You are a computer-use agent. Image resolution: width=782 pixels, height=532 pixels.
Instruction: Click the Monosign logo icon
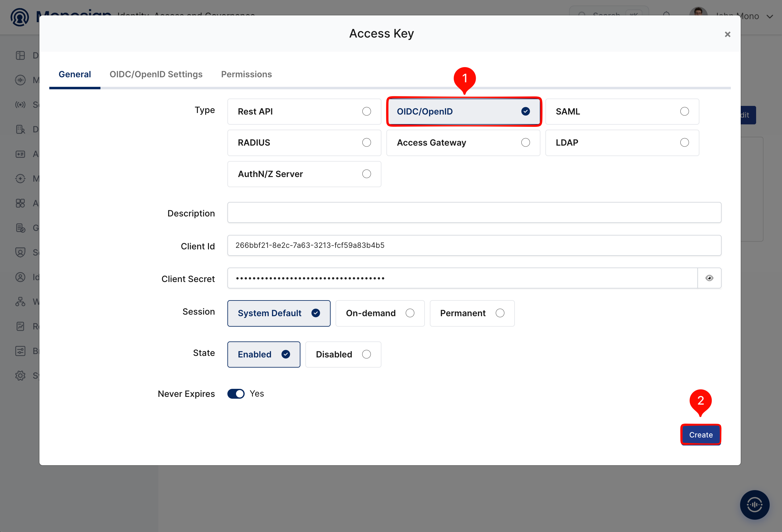19,17
